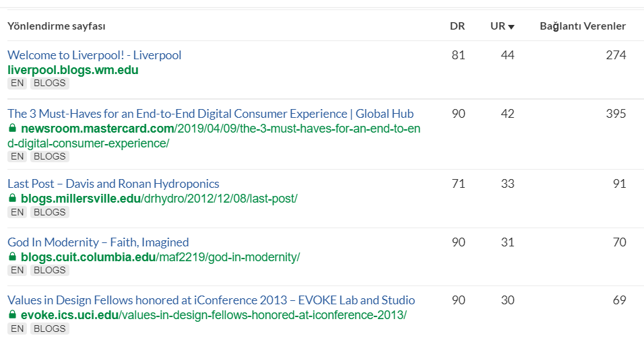Open liverpool.blogs.wm.edu URL
Viewport: 644px width, 342px height.
coord(73,70)
